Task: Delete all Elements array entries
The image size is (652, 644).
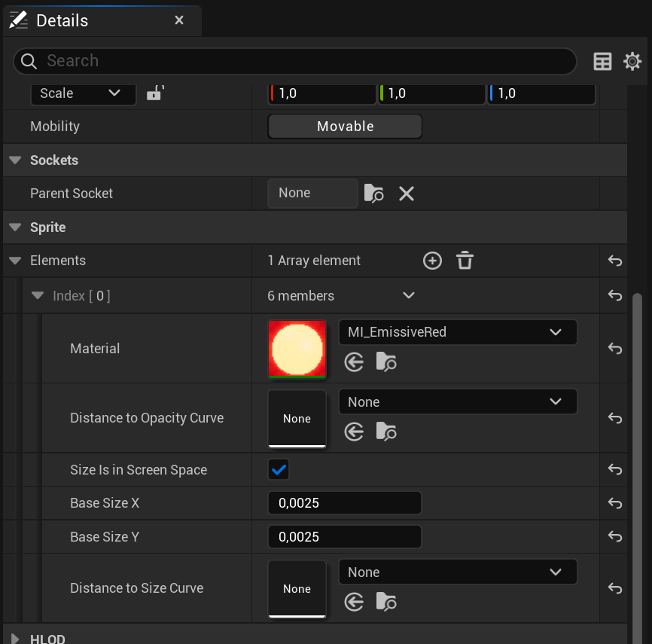Action: pos(465,261)
